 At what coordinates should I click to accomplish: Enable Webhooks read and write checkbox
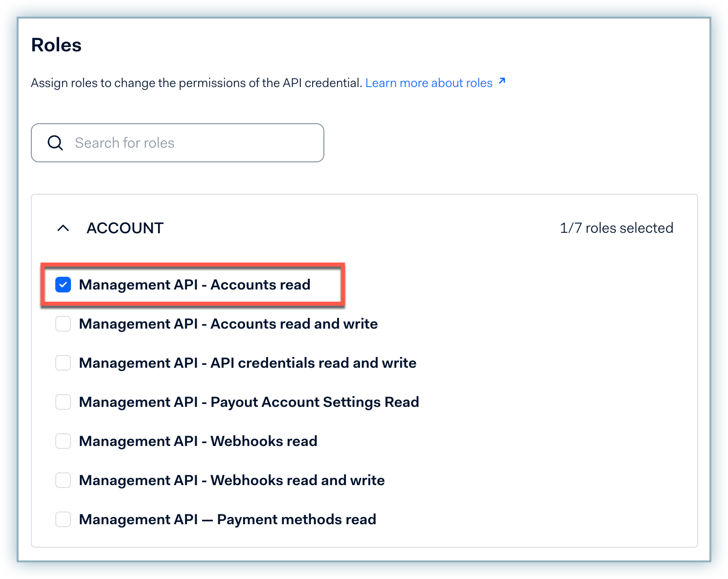coord(63,480)
